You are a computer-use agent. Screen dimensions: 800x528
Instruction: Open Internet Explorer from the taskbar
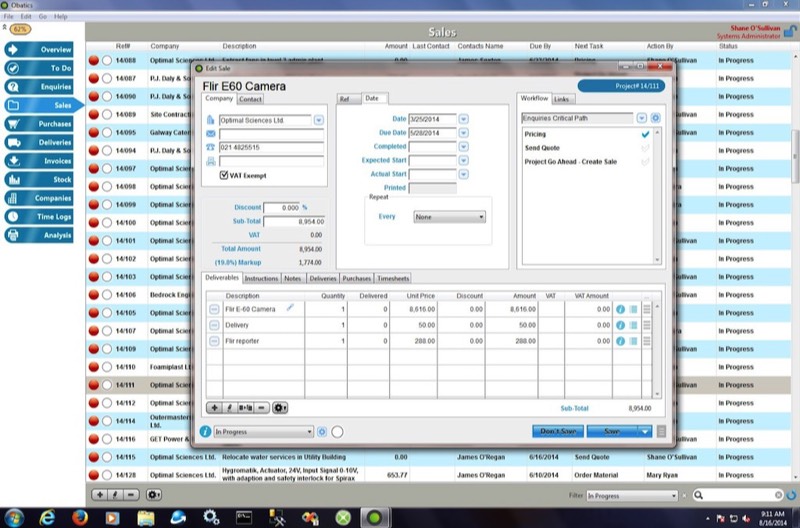47,518
